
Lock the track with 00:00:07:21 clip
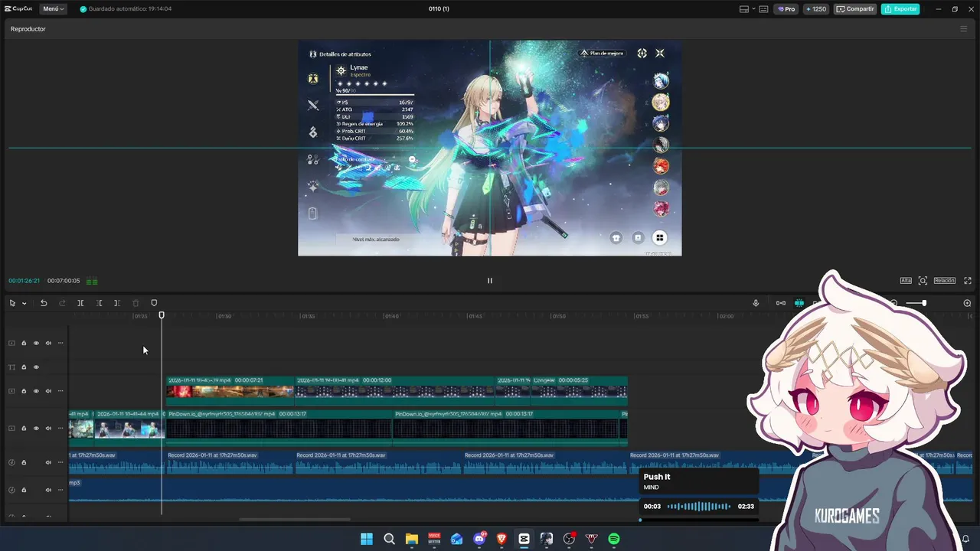(x=24, y=391)
